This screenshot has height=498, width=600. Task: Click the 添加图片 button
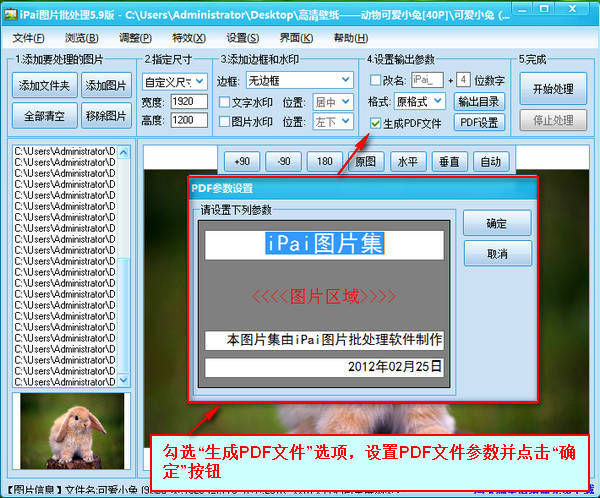tap(106, 85)
